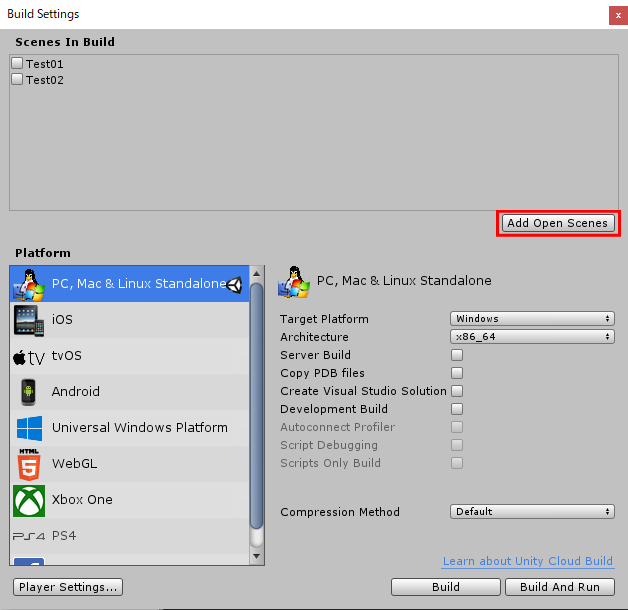Click the Windows logo for Universal Windows Platform
Image resolution: width=628 pixels, height=610 pixels.
point(29,428)
